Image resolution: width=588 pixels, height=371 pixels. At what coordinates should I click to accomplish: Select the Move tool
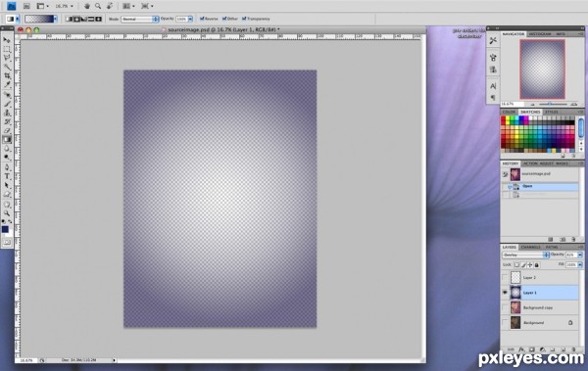click(7, 40)
